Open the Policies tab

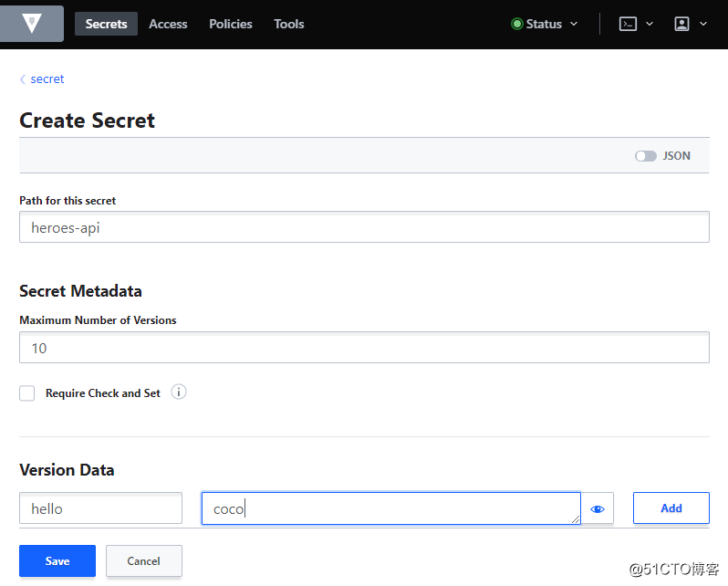(230, 24)
